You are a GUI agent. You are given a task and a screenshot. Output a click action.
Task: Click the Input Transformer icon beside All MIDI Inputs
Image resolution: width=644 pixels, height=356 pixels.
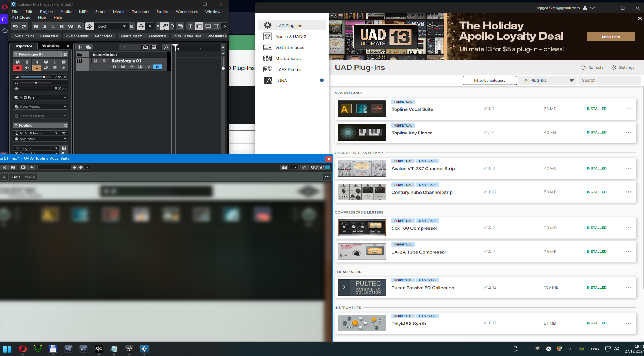[x=64, y=133]
